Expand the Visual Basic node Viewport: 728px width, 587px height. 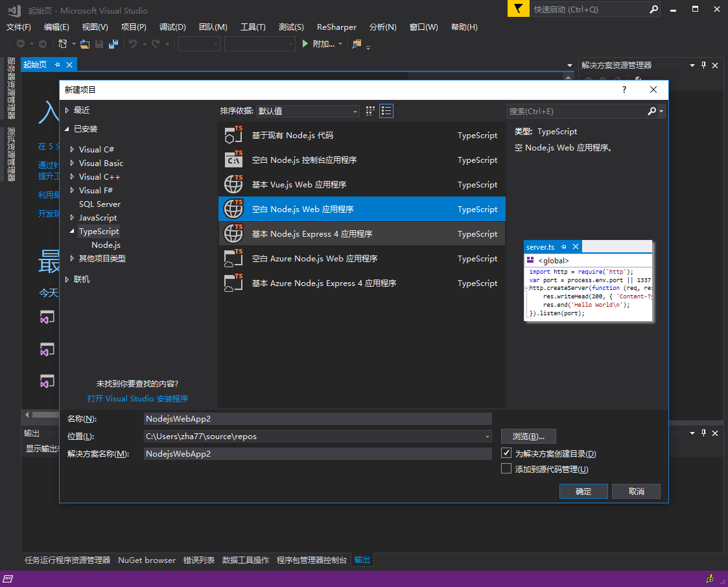72,163
